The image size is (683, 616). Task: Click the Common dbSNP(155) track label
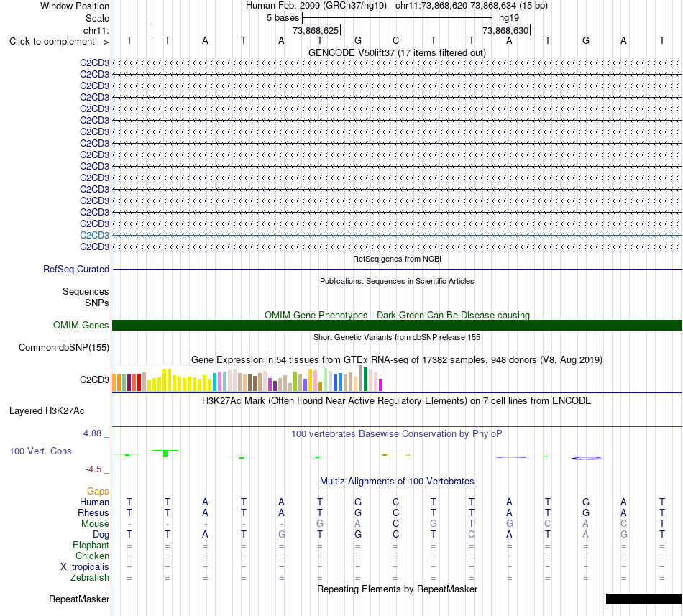click(63, 347)
